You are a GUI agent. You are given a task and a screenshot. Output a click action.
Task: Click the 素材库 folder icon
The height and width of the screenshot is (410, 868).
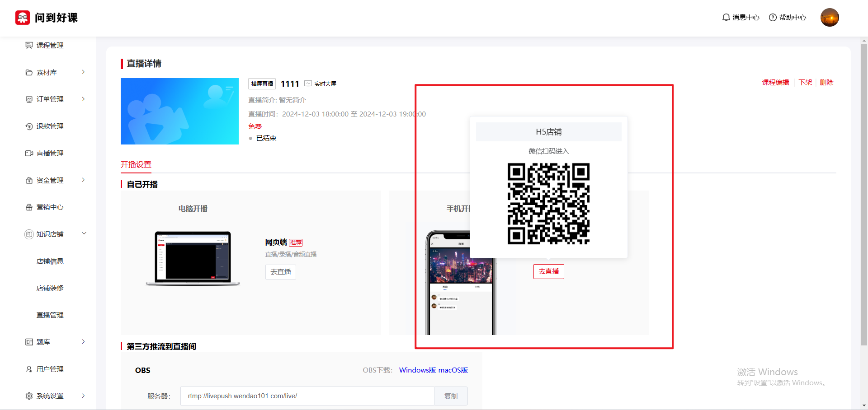pyautogui.click(x=29, y=72)
